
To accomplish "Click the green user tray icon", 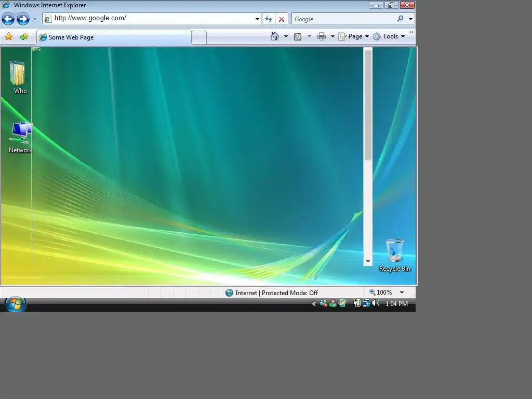I will coord(333,303).
